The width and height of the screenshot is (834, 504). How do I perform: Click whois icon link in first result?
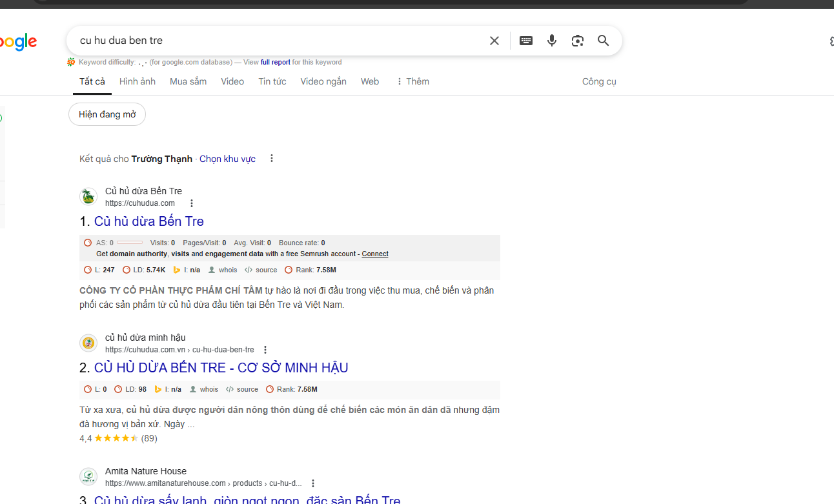[x=223, y=270]
